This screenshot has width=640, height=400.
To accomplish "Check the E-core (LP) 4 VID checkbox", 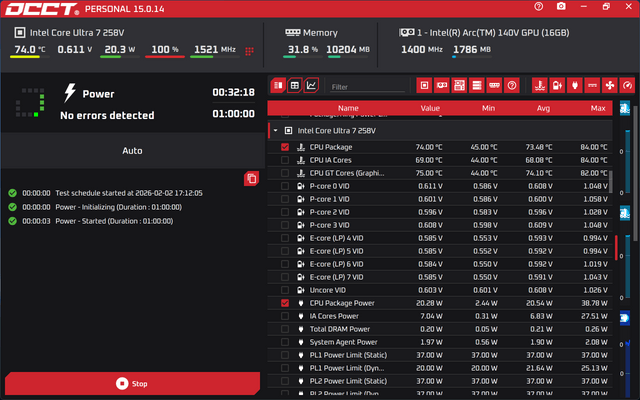I will click(285, 238).
